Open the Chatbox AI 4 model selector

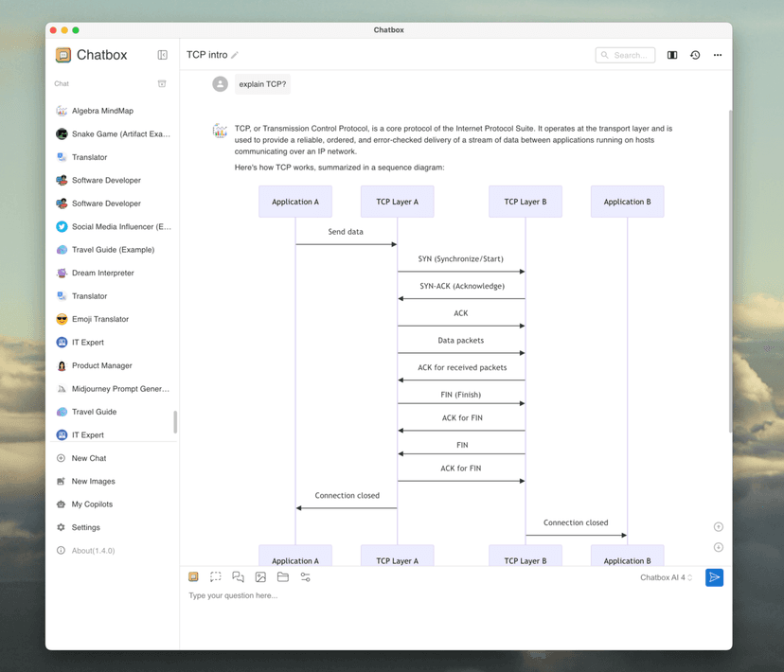pos(666,577)
